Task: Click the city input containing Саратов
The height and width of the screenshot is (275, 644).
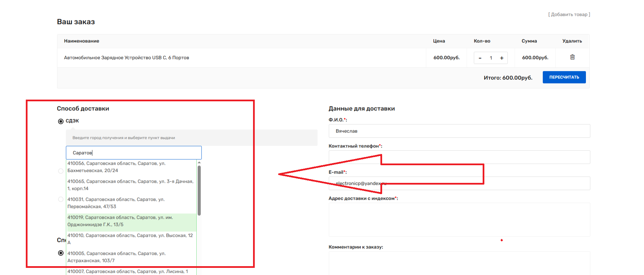Action: [x=134, y=153]
